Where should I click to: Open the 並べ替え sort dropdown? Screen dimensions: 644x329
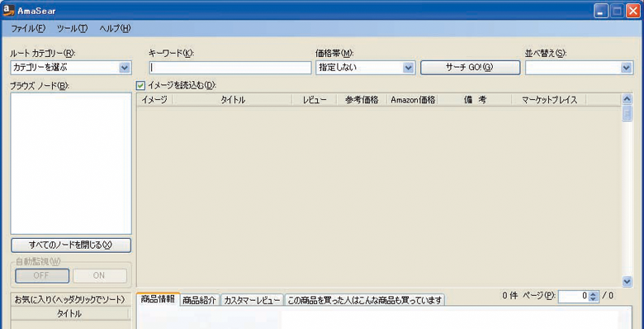(626, 68)
